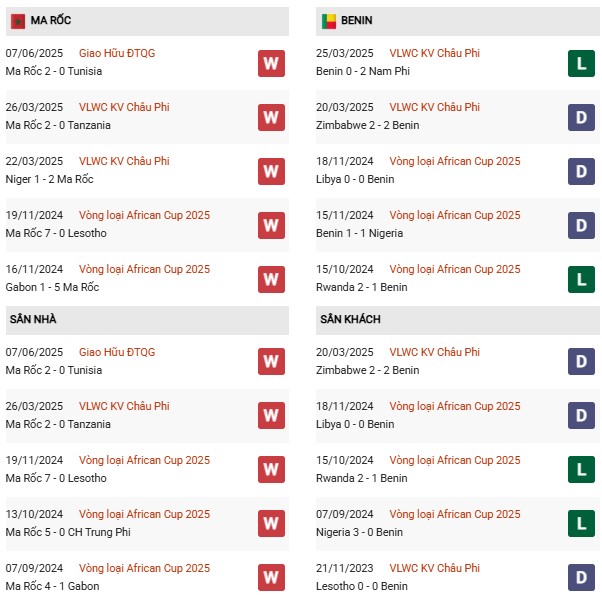Open Vòng loại African Cup link for 13/10/2024
Screen dimensions: 602x600
pos(144,514)
